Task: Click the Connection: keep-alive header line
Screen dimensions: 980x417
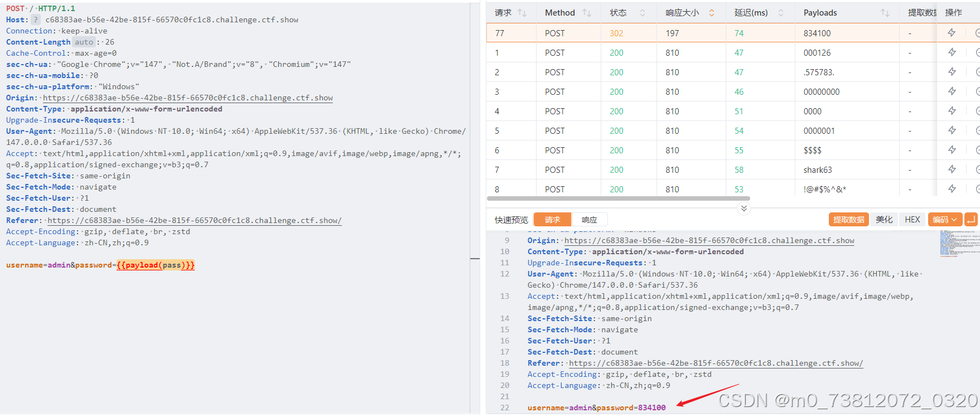Action: [57, 31]
